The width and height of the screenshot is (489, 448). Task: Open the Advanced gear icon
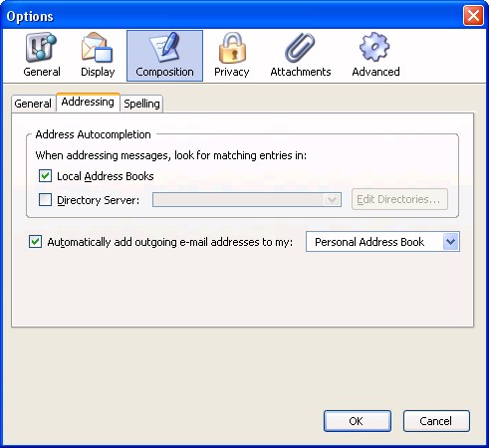tap(374, 47)
